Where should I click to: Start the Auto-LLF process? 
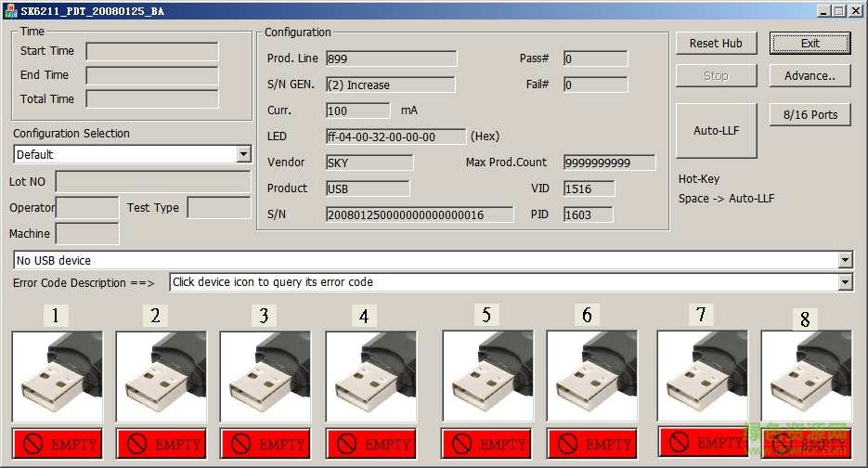click(716, 131)
